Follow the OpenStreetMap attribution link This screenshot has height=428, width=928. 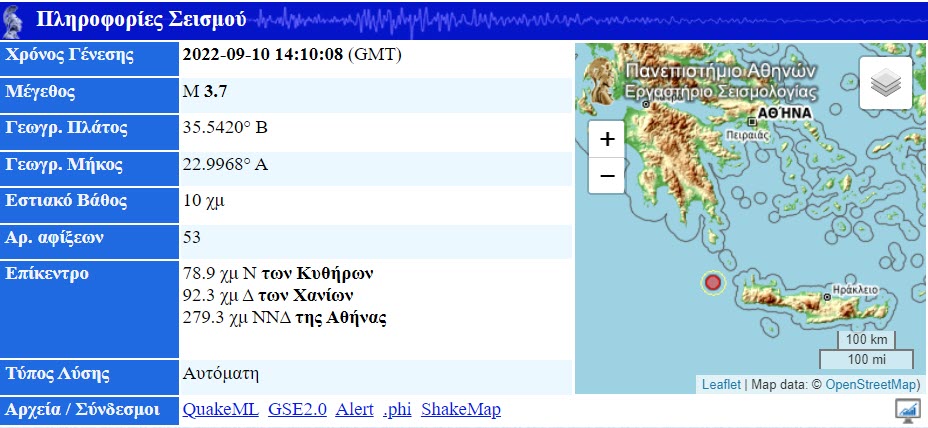click(870, 385)
